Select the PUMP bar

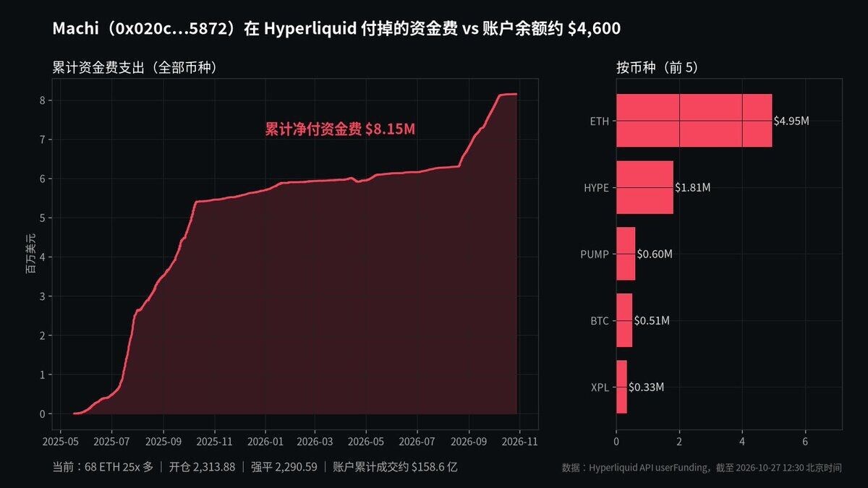(626, 254)
